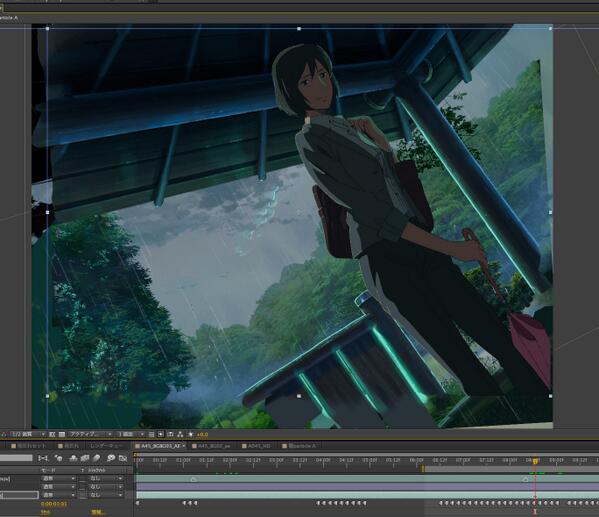
Task: Open the third layer's track matte dropdown
Action: (x=106, y=495)
